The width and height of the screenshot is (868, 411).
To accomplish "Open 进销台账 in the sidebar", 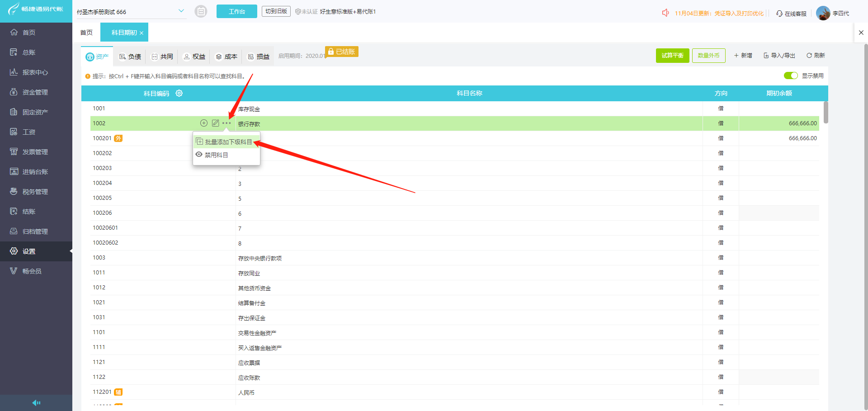I will point(36,172).
